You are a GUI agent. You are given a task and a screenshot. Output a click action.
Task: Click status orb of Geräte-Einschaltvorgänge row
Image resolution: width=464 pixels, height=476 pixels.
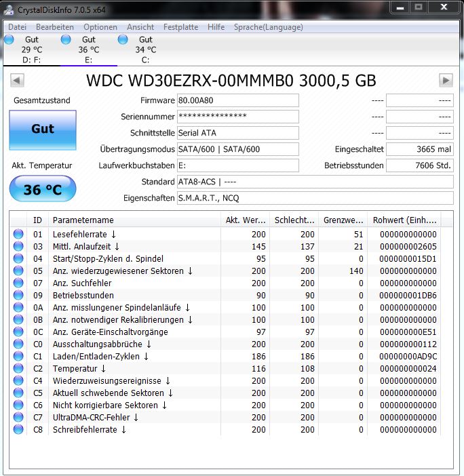pyautogui.click(x=18, y=332)
